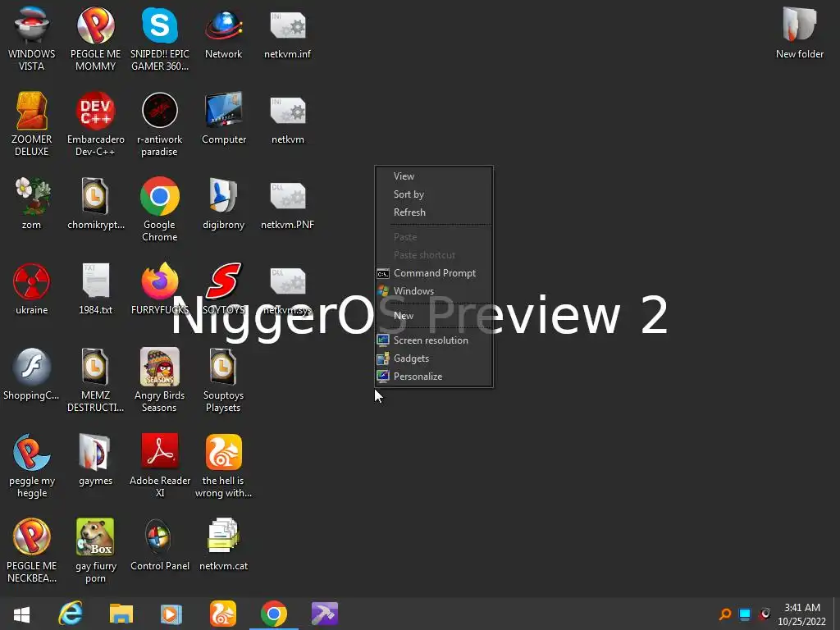Launch Google Chrome from the desktop
This screenshot has width=840, height=630.
(x=160, y=209)
